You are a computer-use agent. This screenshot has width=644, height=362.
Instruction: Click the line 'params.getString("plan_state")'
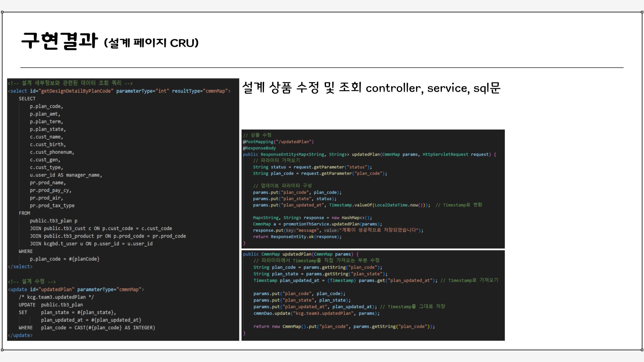pos(320,274)
